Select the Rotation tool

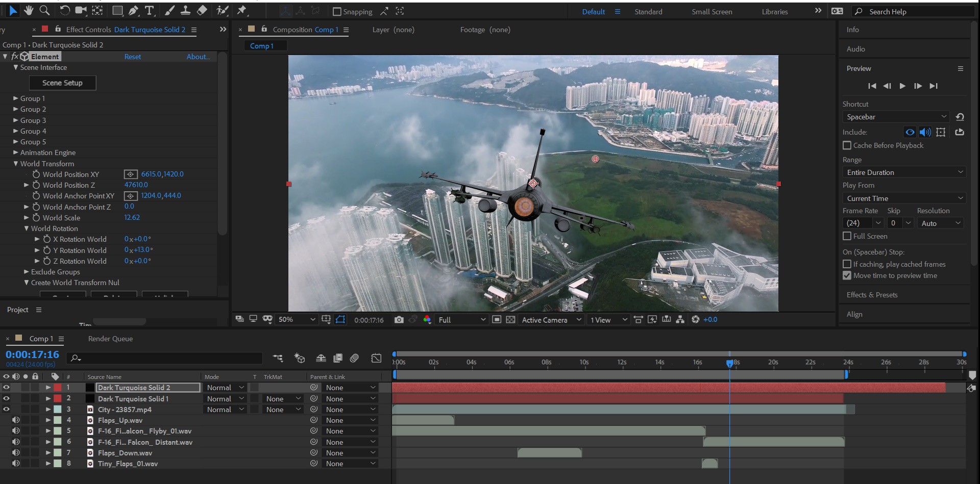click(x=65, y=10)
